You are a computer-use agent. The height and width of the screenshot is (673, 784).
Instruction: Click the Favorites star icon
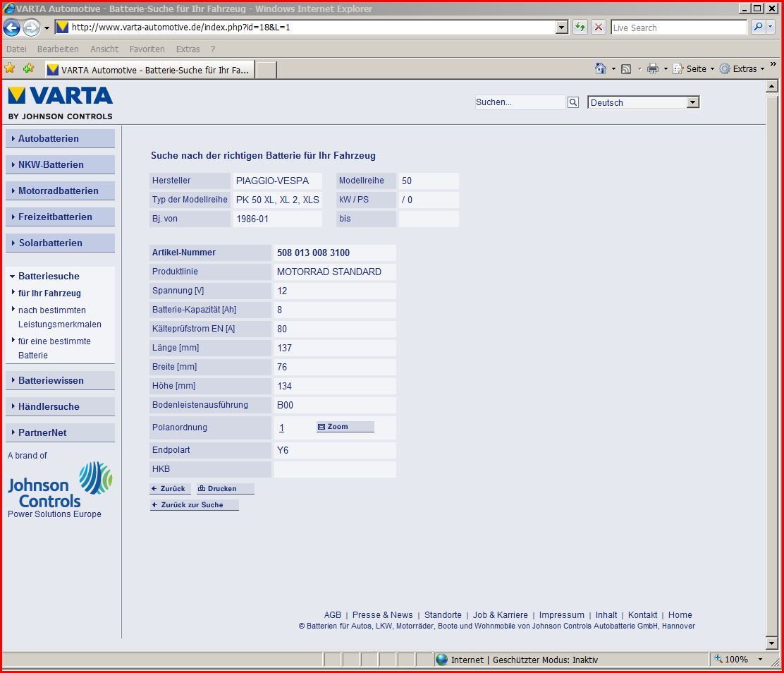click(10, 68)
